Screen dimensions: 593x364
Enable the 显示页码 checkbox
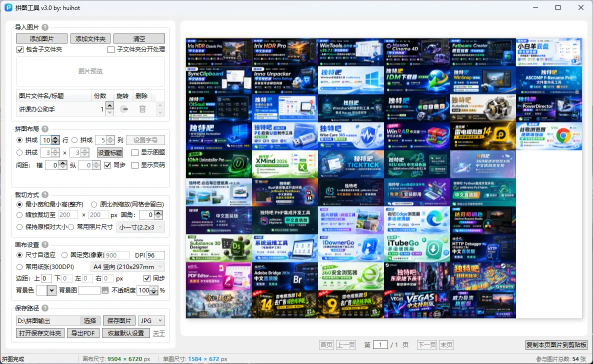point(134,165)
